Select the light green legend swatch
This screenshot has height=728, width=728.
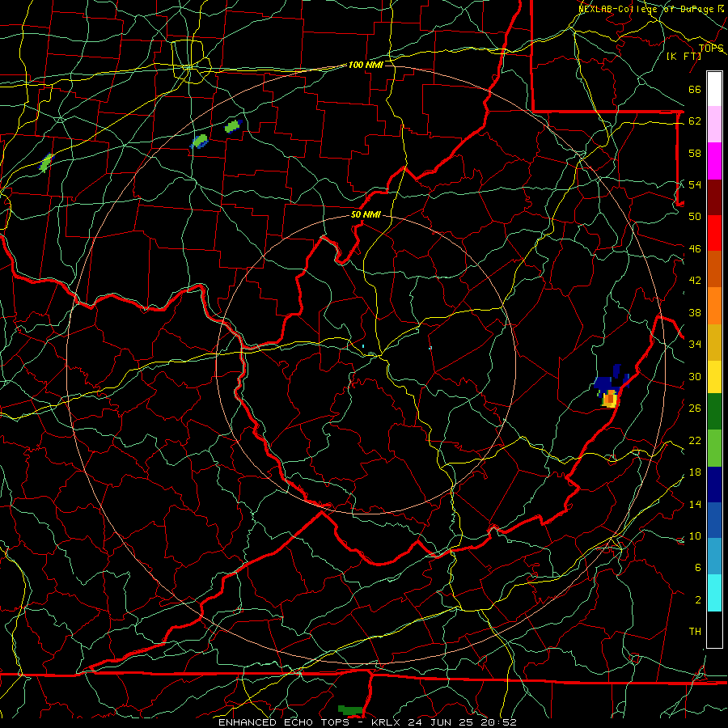pos(714,448)
